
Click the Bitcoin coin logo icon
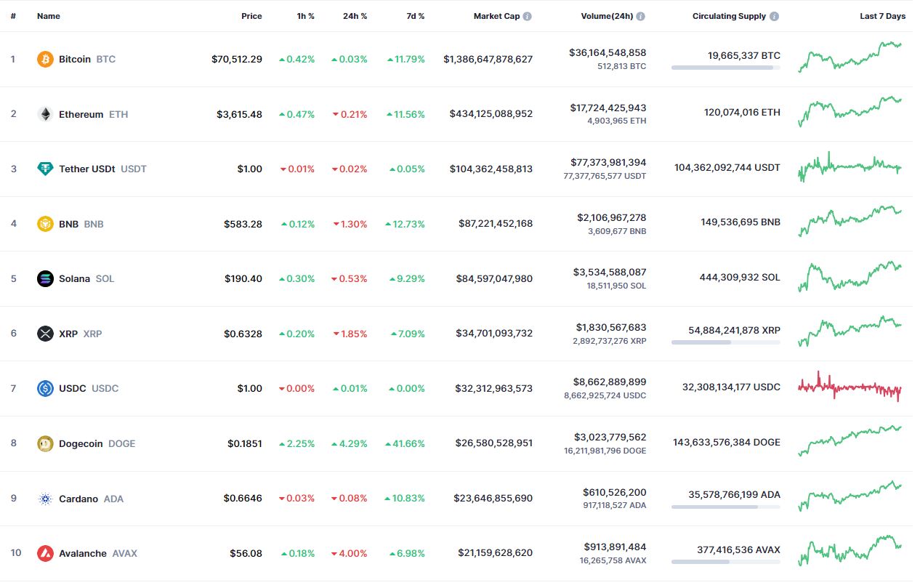coord(45,59)
